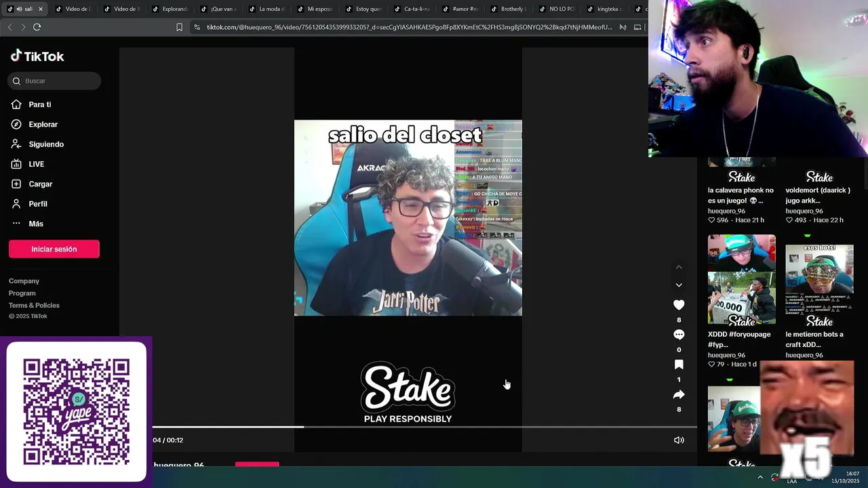Image resolution: width=868 pixels, height=488 pixels.
Task: Seek on the video progress bar
Action: click(425, 427)
